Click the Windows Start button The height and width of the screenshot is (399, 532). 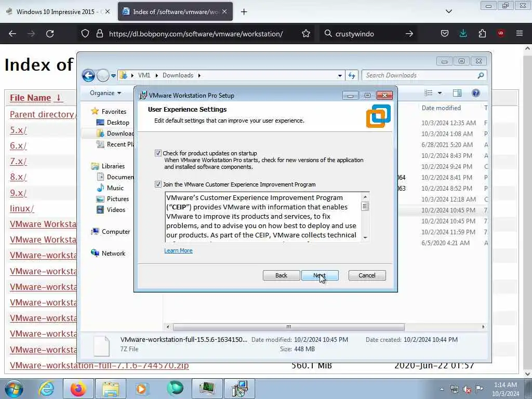click(14, 389)
